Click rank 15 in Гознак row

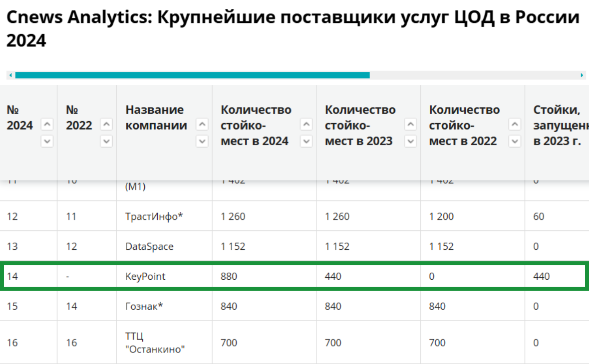[x=12, y=306]
